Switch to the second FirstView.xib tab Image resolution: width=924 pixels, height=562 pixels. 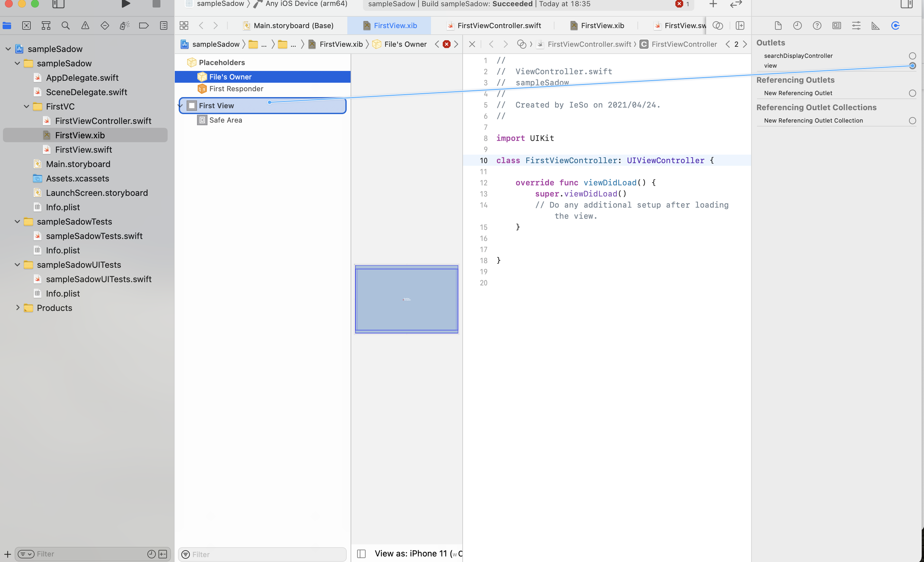pos(597,26)
